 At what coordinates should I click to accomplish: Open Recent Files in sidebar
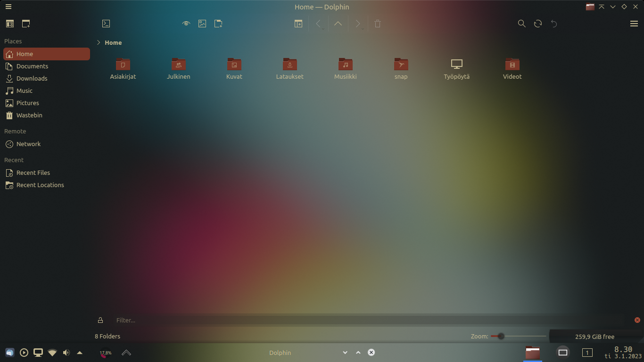click(x=47, y=173)
